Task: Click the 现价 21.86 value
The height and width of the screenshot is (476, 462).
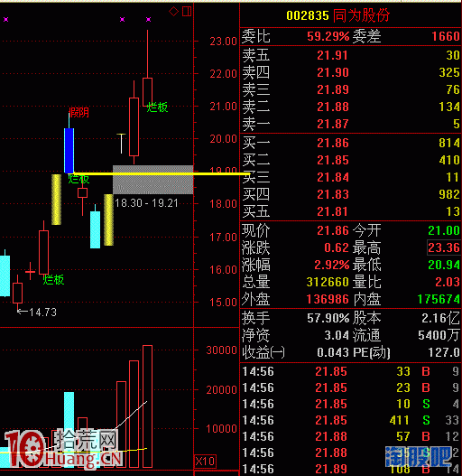Action: point(333,230)
